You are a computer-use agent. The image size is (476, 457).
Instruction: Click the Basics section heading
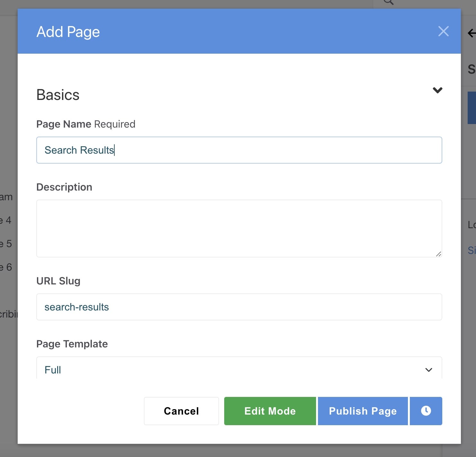pos(58,95)
